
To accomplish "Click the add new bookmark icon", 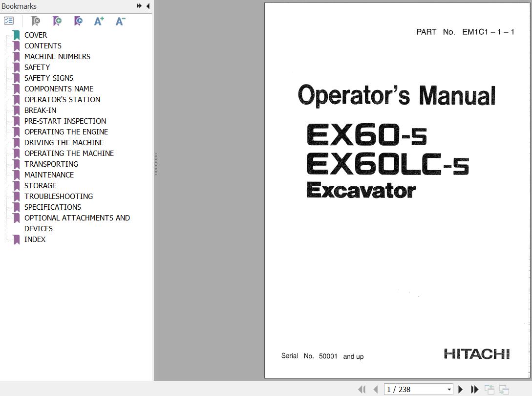I will [57, 21].
